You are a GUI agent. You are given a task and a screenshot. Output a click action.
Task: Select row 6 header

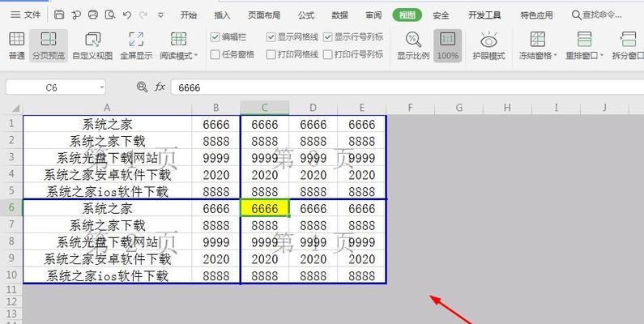[11, 207]
